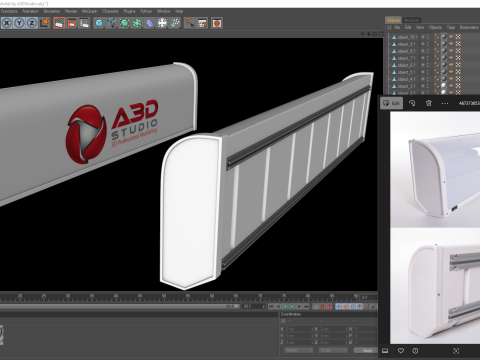Open the Scale mode dropdown
Viewport: 480px width, 360px height.
[333, 350]
